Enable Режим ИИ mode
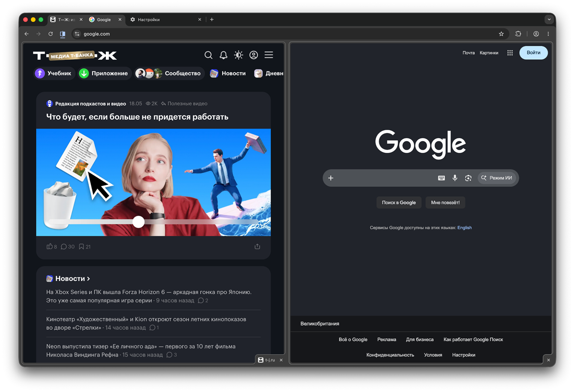The width and height of the screenshot is (571, 392). click(x=497, y=178)
